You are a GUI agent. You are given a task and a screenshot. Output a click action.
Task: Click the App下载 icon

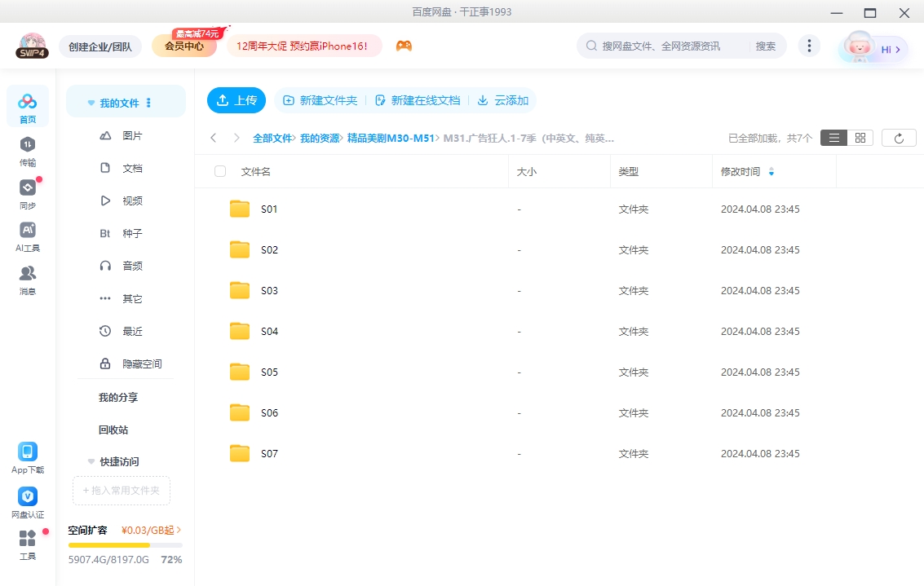28,452
